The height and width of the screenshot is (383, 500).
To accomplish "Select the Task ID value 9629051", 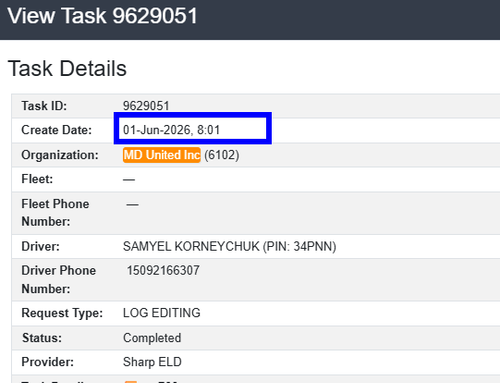I will pyautogui.click(x=146, y=106).
